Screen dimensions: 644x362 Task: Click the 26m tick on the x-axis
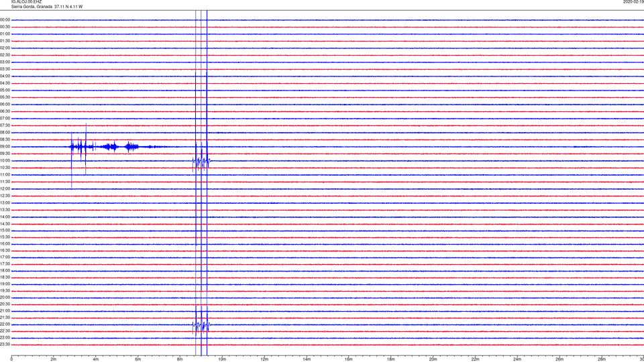click(559, 359)
